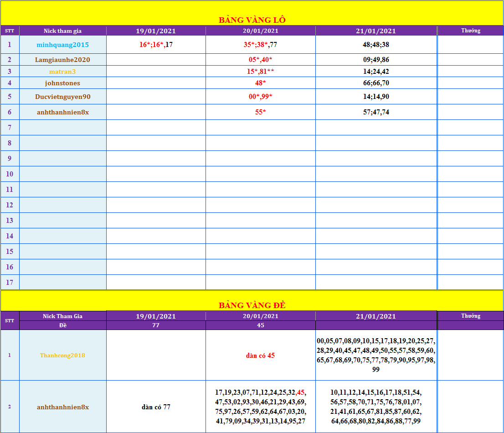504x433 pixels.
Task: Select the 15*,81** result cell
Action: [x=260, y=72]
